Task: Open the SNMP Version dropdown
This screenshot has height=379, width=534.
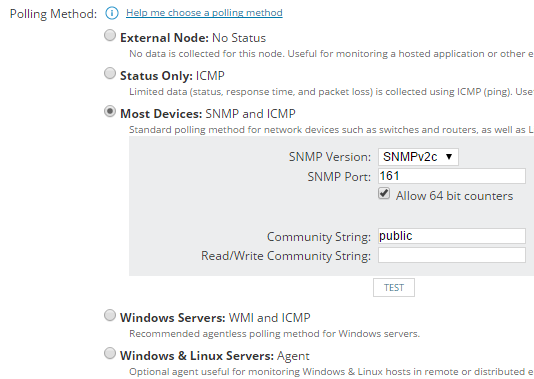Action: click(418, 157)
